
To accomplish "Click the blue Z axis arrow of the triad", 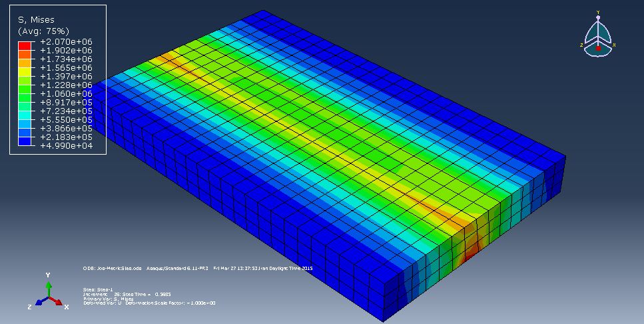I will click(x=42, y=301).
